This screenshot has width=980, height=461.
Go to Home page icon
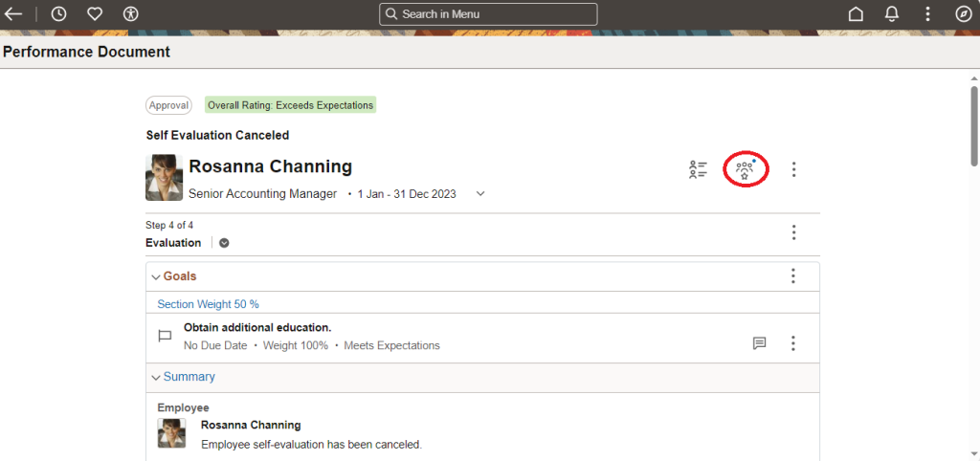(x=857, y=14)
